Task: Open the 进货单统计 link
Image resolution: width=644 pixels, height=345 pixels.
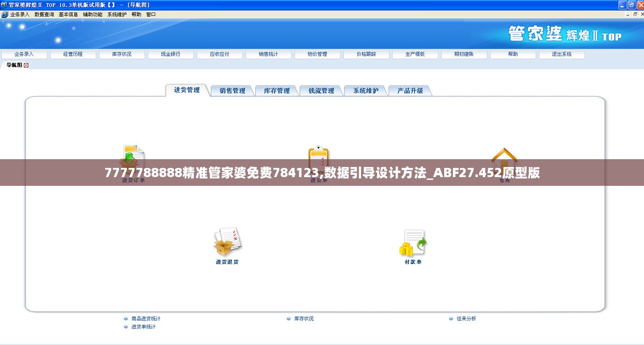Action: (x=143, y=327)
